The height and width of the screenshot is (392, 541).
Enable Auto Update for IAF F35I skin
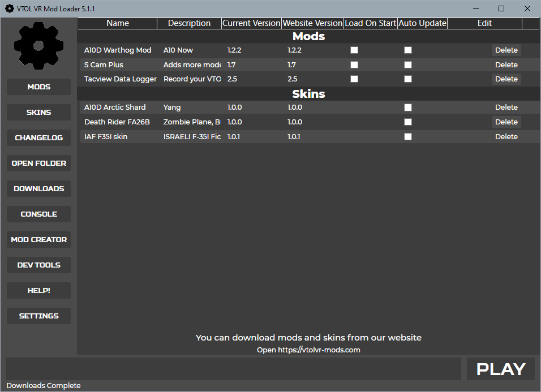(408, 137)
